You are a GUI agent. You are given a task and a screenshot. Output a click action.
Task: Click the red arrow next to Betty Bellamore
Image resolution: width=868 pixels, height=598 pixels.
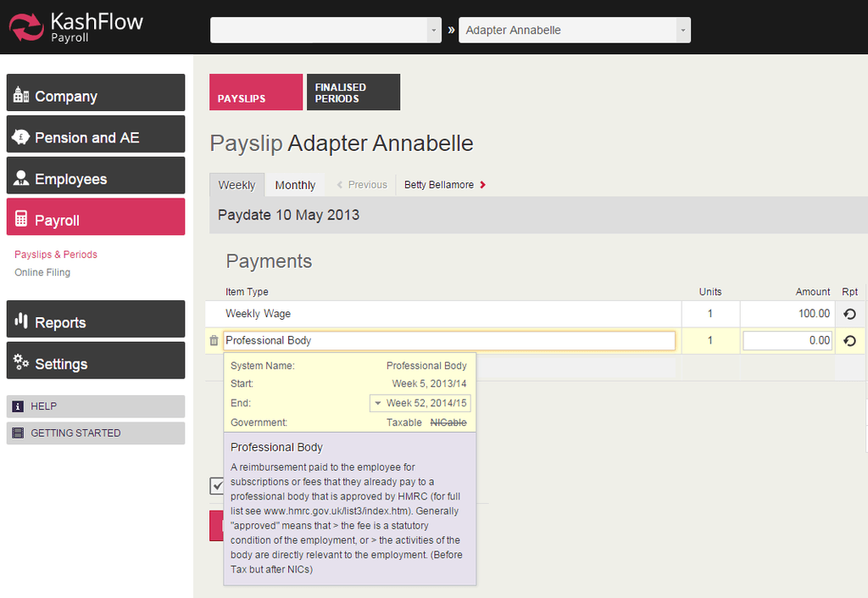(483, 185)
